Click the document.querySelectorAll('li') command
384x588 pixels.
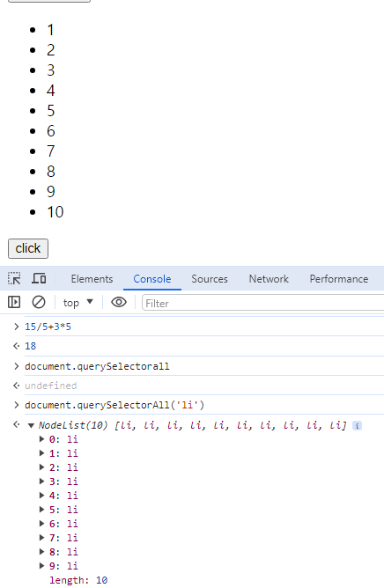pos(114,405)
